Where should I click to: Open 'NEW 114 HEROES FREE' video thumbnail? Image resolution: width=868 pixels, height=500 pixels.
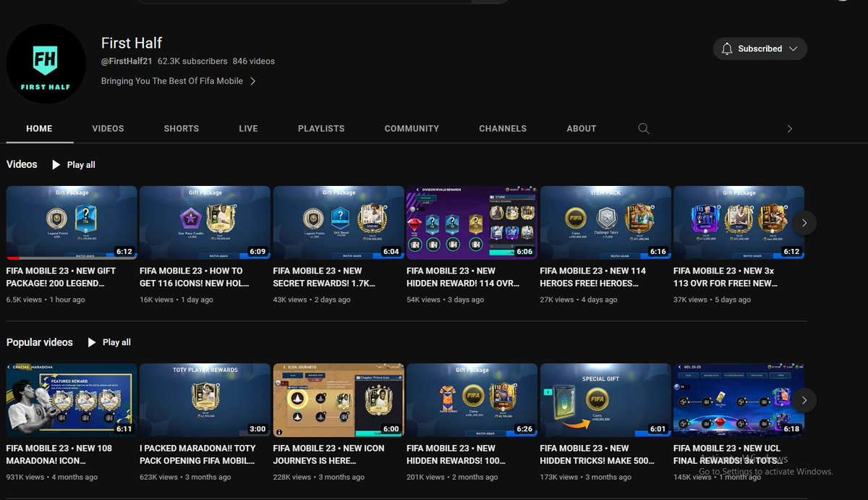(x=605, y=223)
